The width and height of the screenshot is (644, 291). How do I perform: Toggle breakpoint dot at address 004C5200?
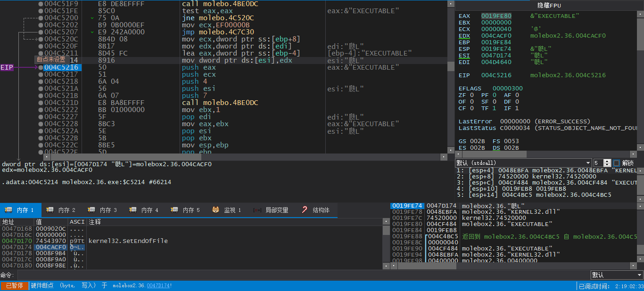point(41,18)
